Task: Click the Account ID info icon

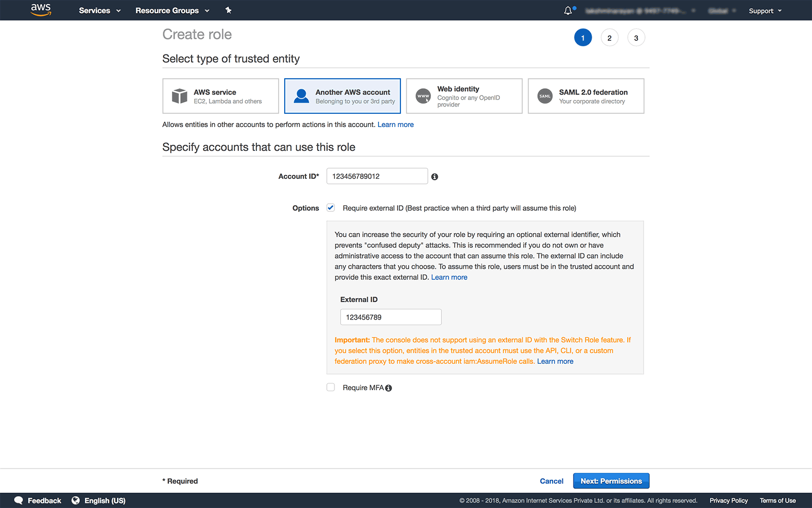Action: tap(434, 177)
